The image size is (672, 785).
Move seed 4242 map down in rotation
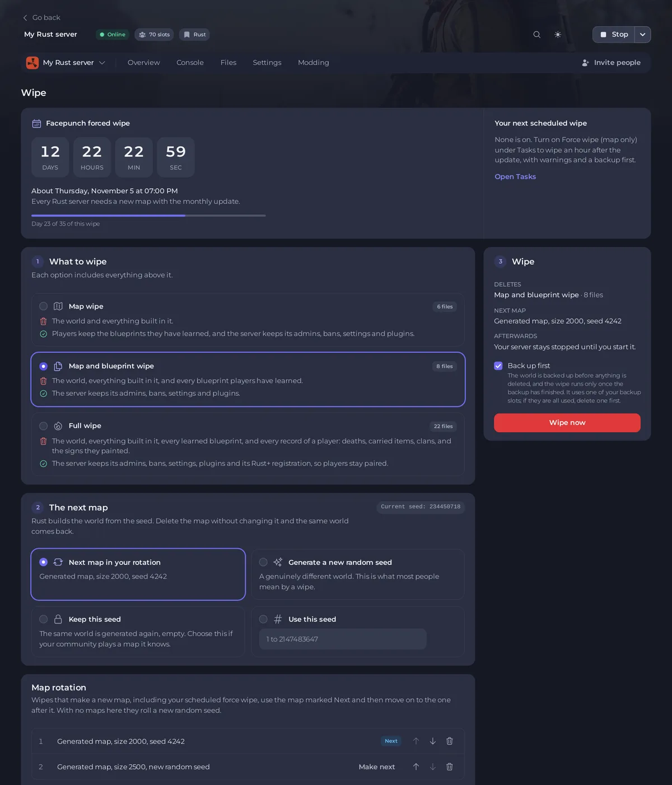coord(433,741)
